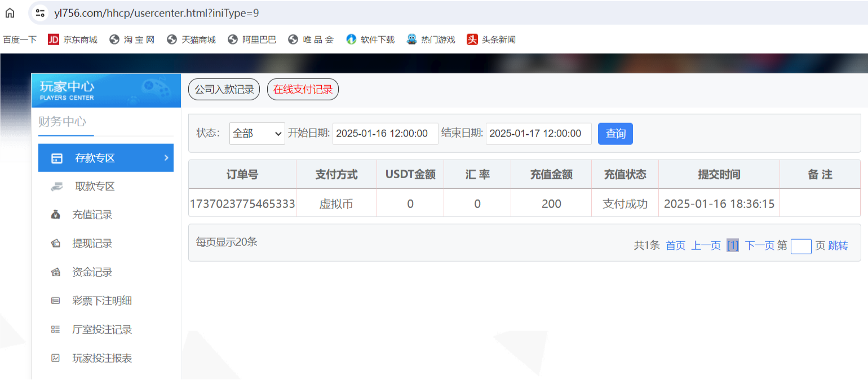Switch to the 公司入款记录 tab

pyautogui.click(x=224, y=89)
